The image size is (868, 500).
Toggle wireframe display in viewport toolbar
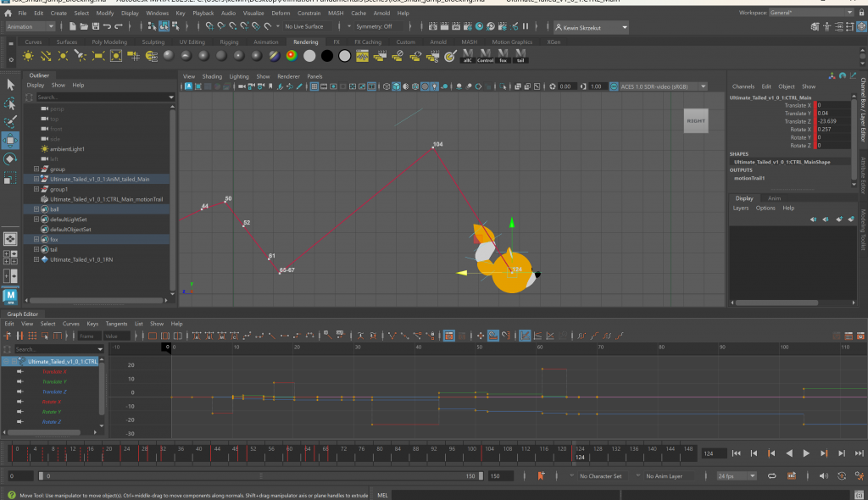coord(387,86)
